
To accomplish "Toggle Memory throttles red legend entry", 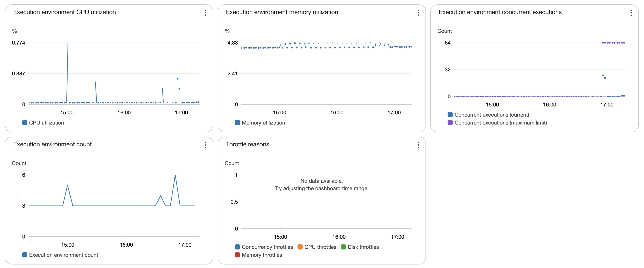I will tap(237, 255).
